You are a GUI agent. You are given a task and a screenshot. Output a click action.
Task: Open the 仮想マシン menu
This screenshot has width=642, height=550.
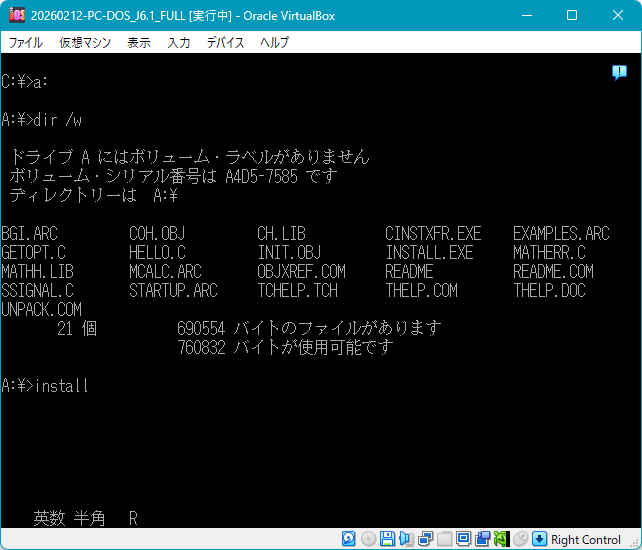pos(87,43)
